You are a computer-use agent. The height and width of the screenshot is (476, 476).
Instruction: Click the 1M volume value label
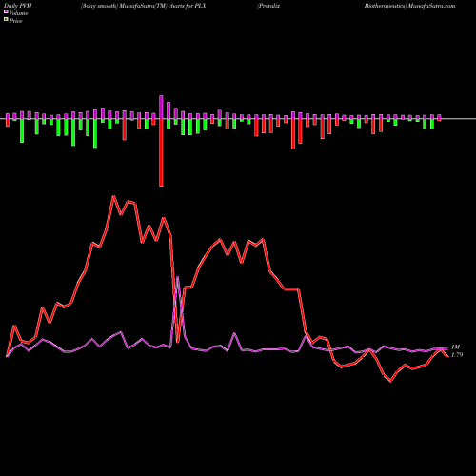pos(455,347)
